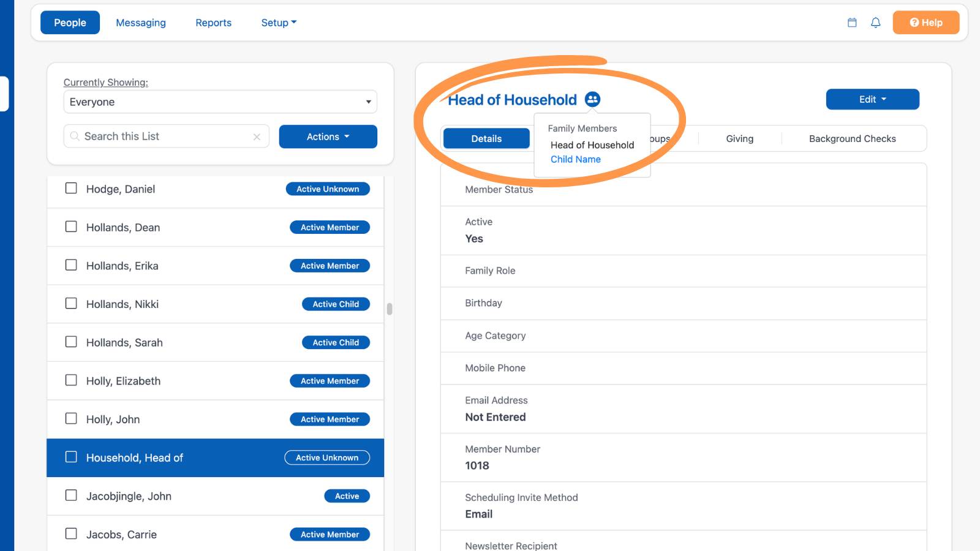Click the Email Address Not Entered value
The image size is (980, 551).
click(x=496, y=417)
